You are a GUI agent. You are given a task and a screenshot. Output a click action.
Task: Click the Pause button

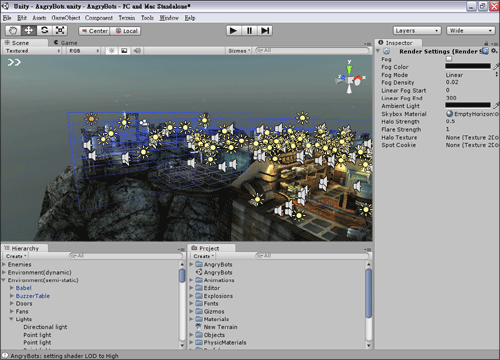pos(249,31)
